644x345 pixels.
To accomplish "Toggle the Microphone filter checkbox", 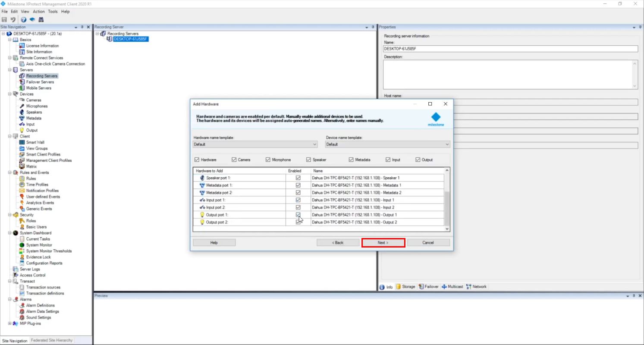I will (x=268, y=160).
